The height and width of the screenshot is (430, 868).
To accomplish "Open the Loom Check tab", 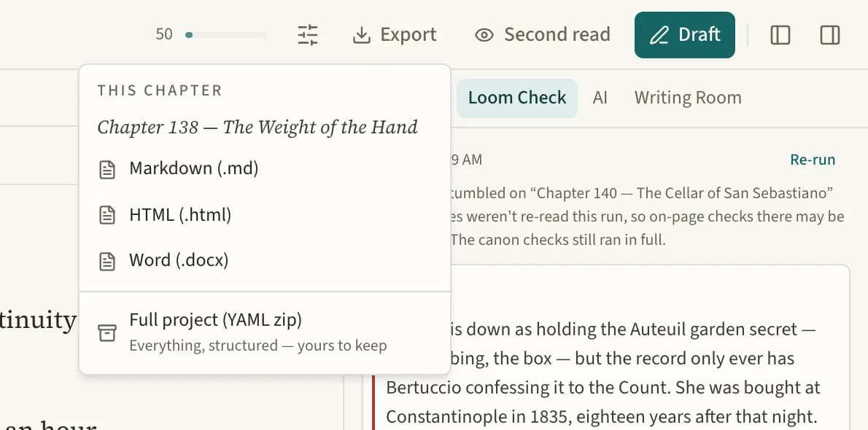I will click(517, 98).
